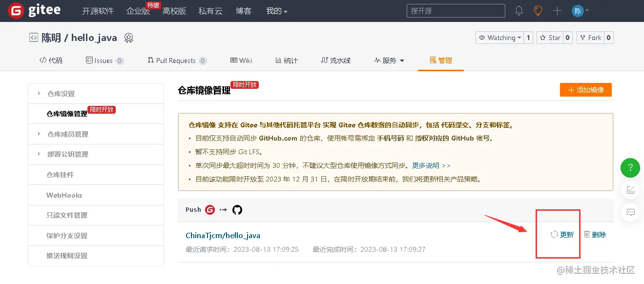The width and height of the screenshot is (644, 284).
Task: Switch to the 流水线 tab
Action: tap(336, 61)
